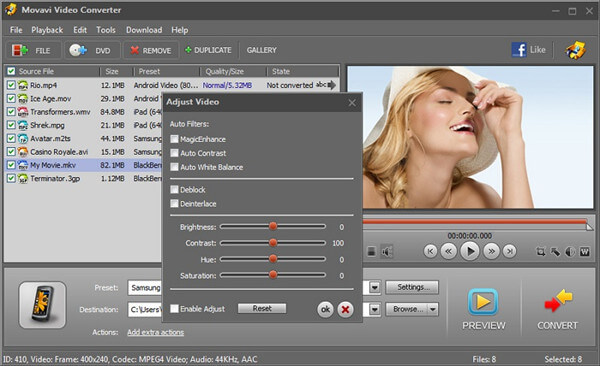Click the stop playback icon
This screenshot has height=366, width=600.
(371, 252)
